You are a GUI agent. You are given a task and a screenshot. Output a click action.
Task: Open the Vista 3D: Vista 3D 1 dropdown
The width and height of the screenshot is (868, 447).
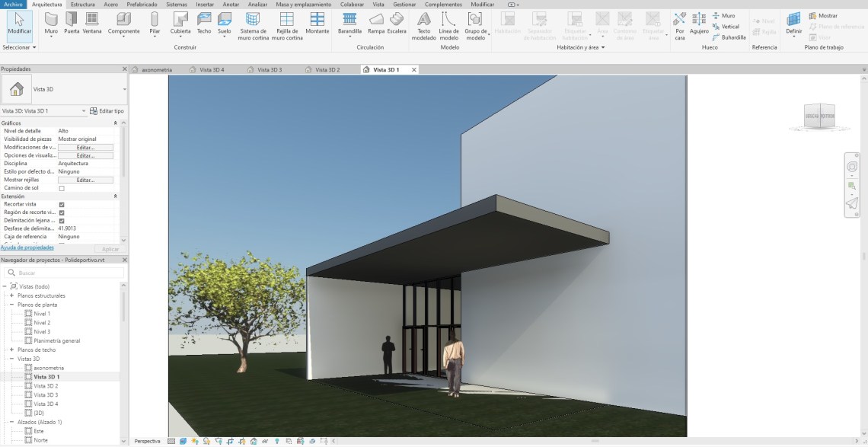coord(84,111)
